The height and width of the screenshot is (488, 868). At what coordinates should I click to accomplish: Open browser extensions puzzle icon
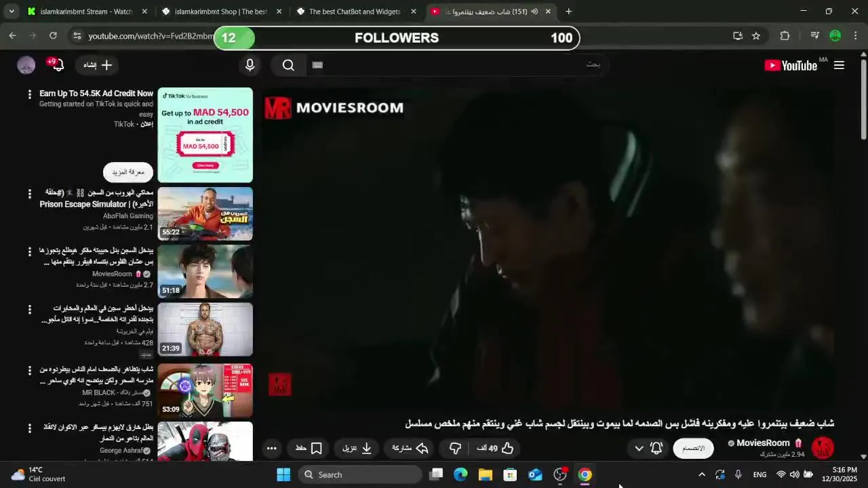tap(785, 36)
